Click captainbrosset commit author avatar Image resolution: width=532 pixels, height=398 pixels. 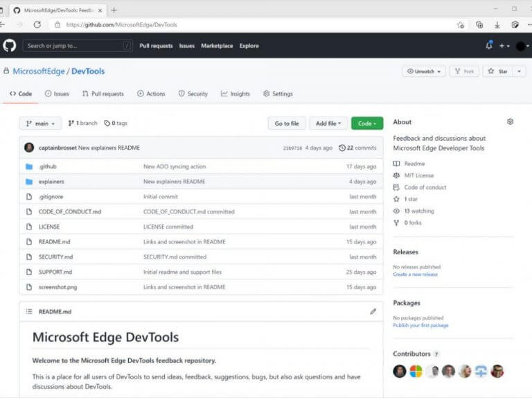click(x=29, y=148)
